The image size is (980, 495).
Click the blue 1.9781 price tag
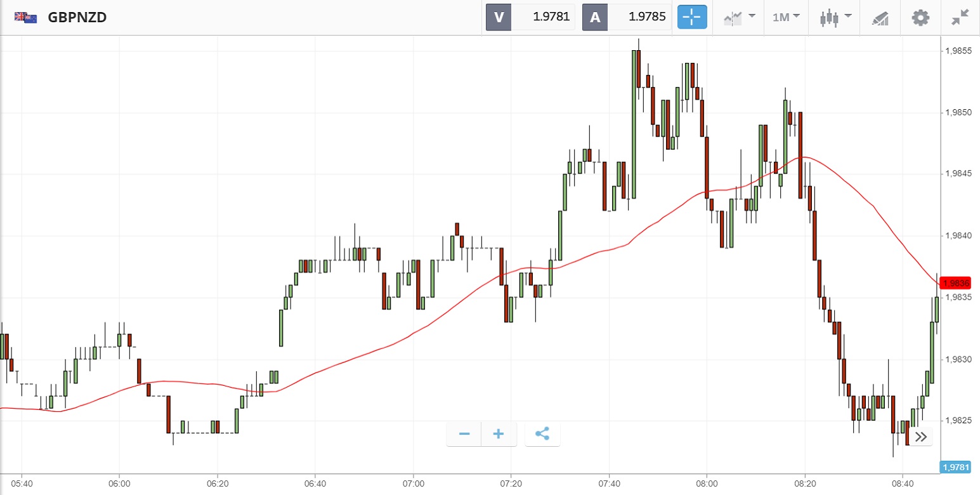[x=956, y=468]
